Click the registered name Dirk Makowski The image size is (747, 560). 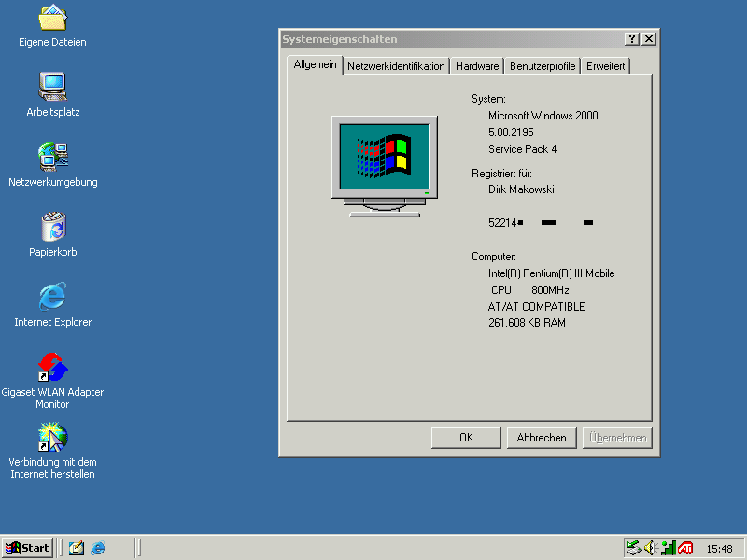tap(521, 189)
